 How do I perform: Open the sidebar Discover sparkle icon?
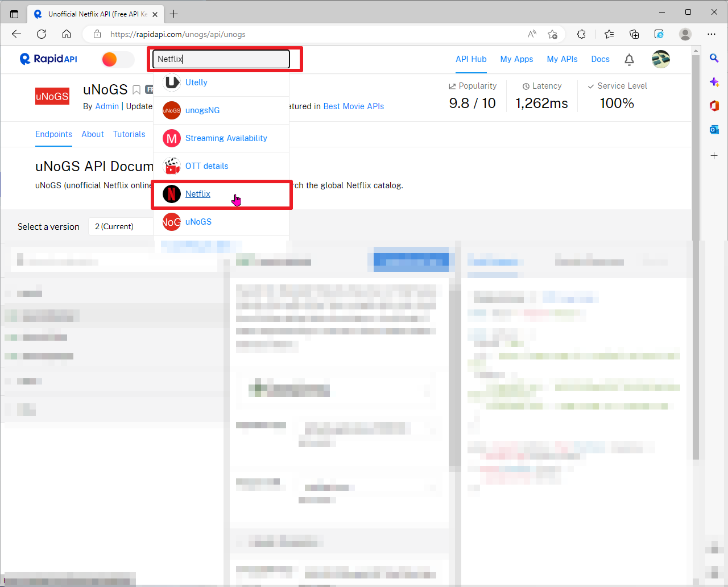coord(714,82)
